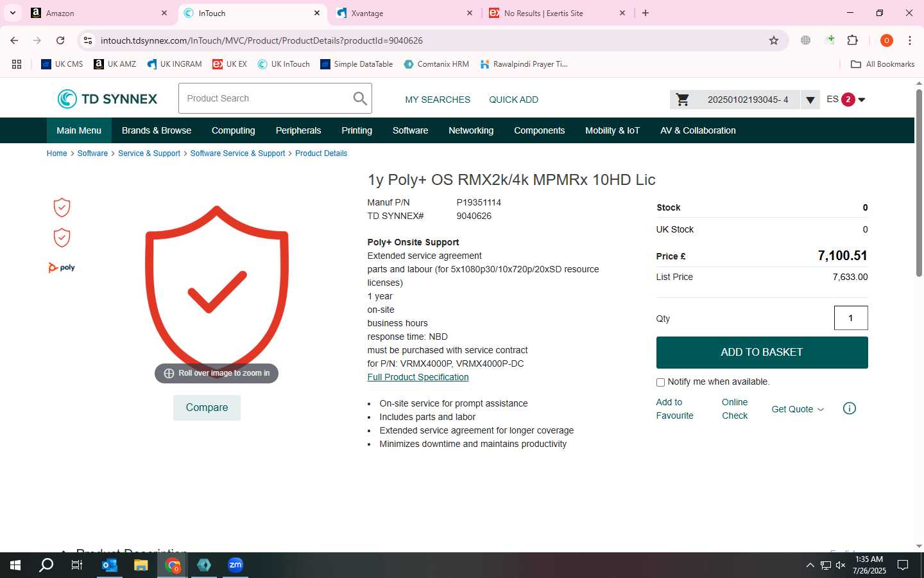The height and width of the screenshot is (578, 924).
Task: Open AV & Collaboration menu
Action: [x=697, y=130]
